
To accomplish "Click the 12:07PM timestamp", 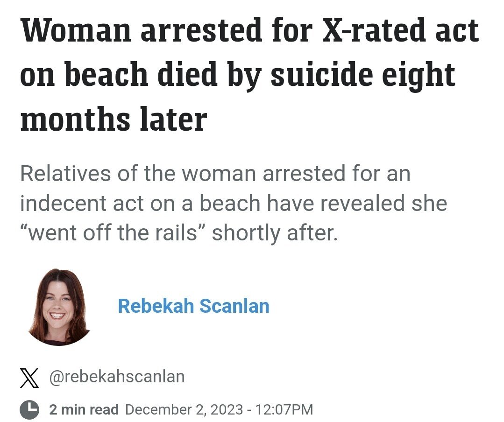I will point(284,409).
